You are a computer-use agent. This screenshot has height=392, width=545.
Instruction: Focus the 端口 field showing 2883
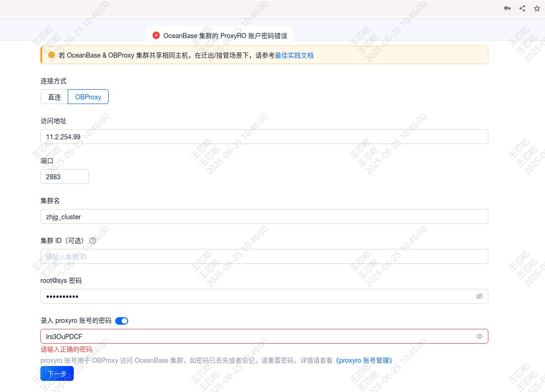point(65,176)
